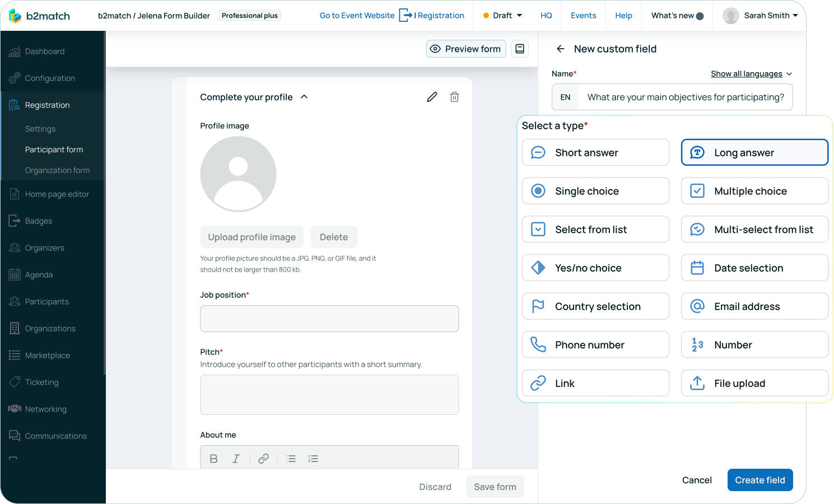Collapse the Complete your profile section

[x=304, y=97]
